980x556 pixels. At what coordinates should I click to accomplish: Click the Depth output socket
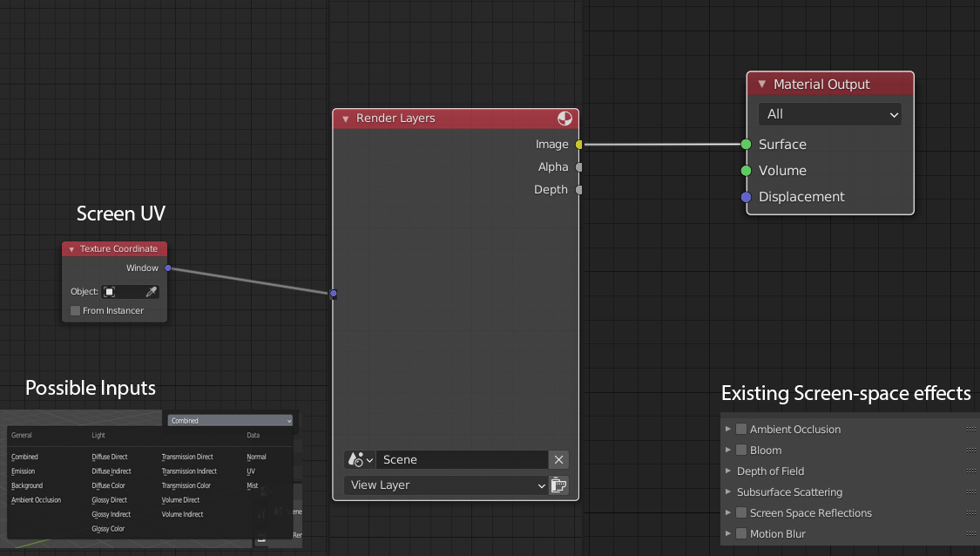pos(579,189)
